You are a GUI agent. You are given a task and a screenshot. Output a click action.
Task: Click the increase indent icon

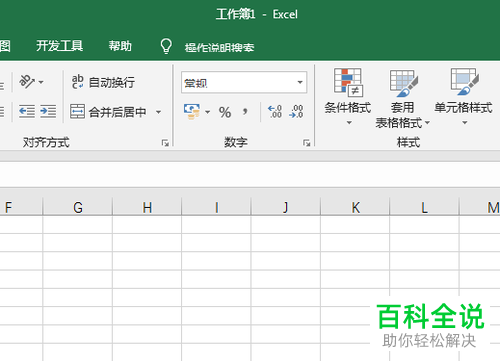coord(48,111)
